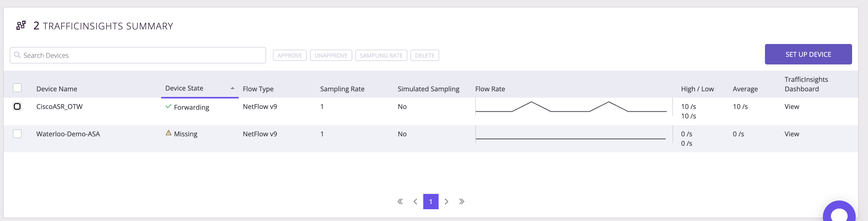The width and height of the screenshot is (868, 221).
Task: Click the 2 TRAFFICINSIGHTS SUMMARY heading
Action: 103,26
